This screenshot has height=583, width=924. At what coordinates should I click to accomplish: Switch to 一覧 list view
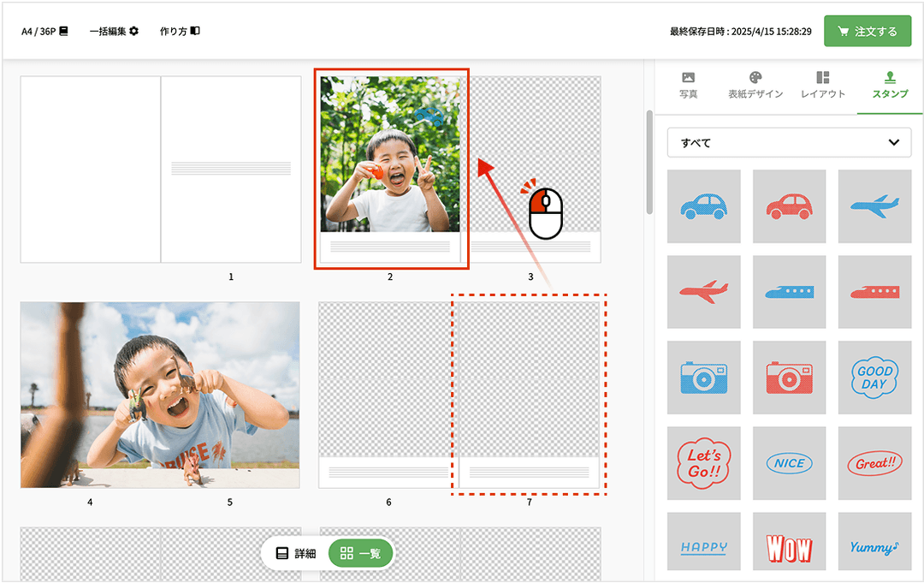pos(360,553)
